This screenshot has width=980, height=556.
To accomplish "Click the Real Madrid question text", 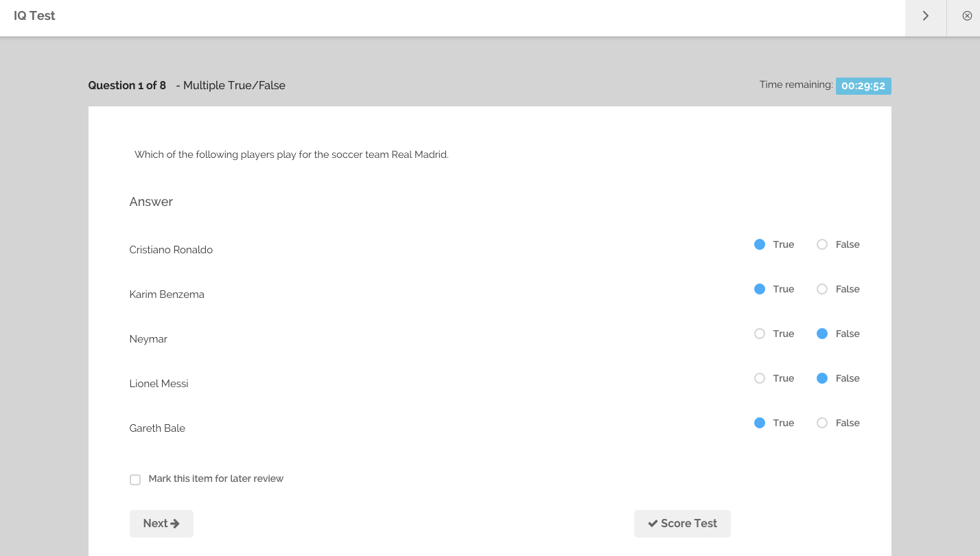I will [x=292, y=154].
